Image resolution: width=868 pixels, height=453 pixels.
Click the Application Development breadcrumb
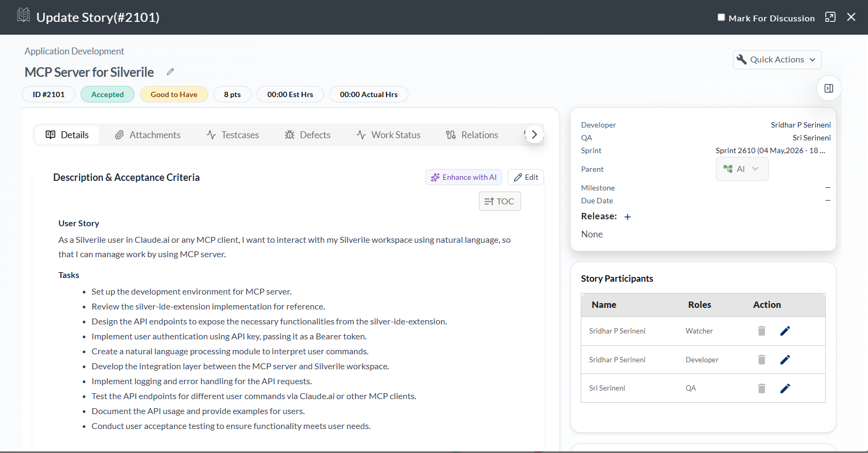pyautogui.click(x=74, y=51)
